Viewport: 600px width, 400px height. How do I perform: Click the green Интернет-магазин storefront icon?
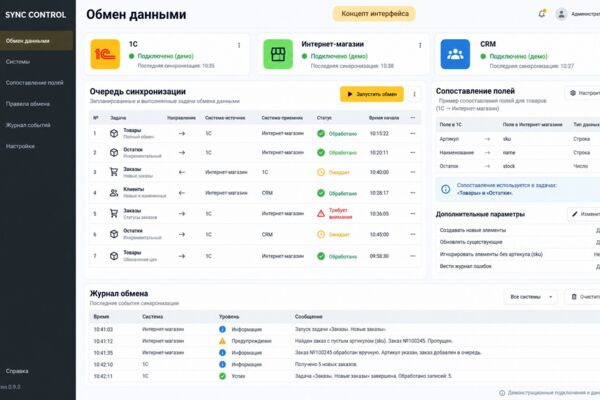tap(278, 54)
